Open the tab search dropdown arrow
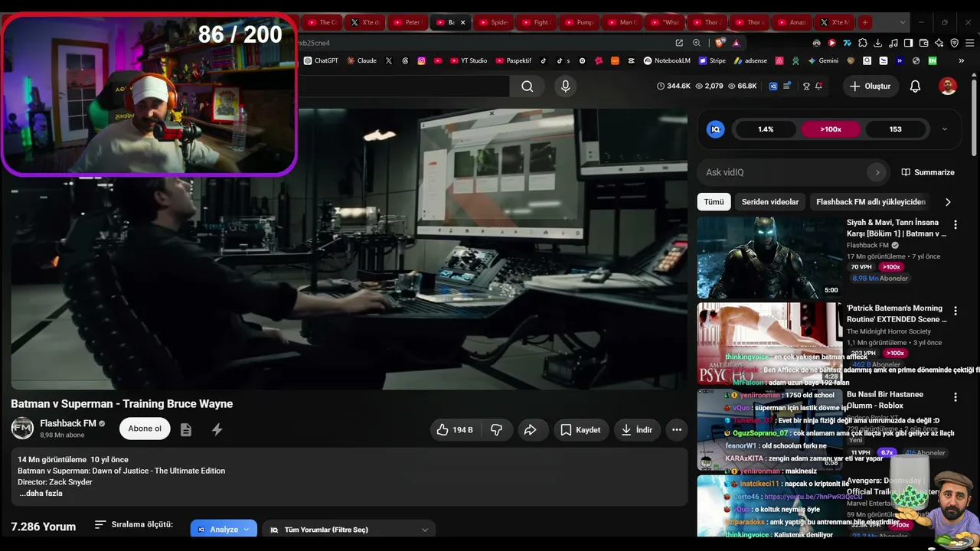980x551 pixels. (903, 22)
